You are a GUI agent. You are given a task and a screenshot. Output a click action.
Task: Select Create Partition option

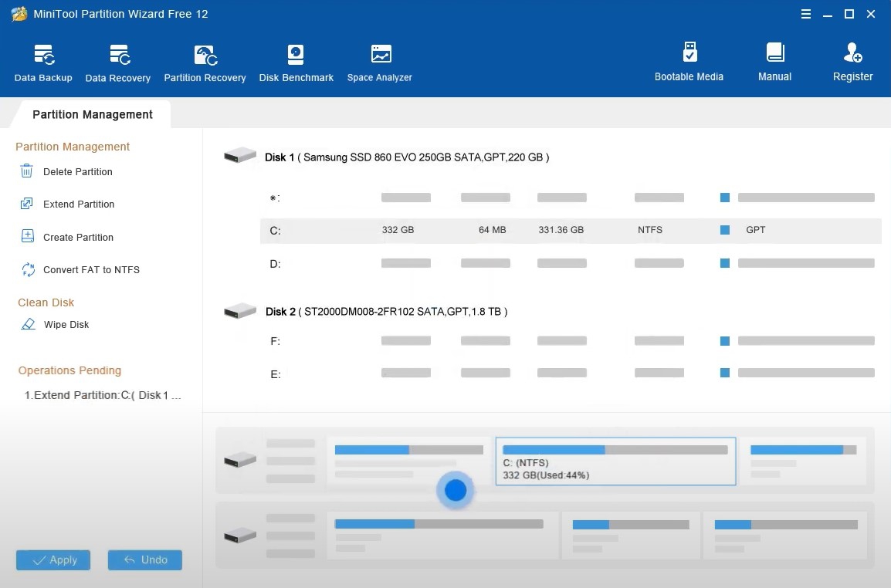(78, 237)
